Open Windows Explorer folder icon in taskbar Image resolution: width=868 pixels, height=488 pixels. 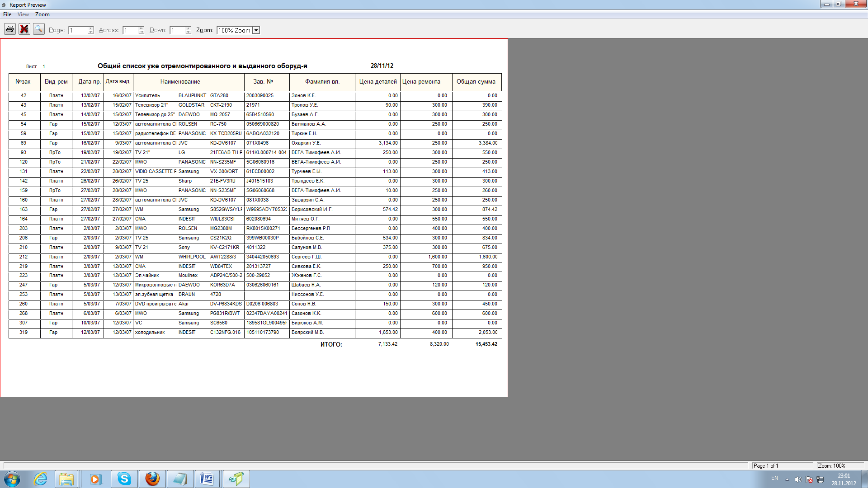[x=66, y=479]
